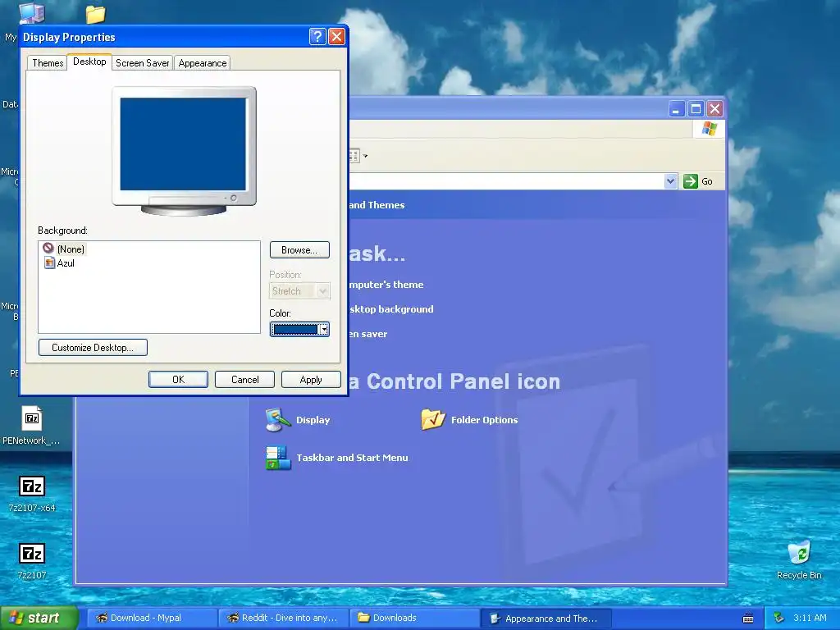840x630 pixels.
Task: Close the Appearance and Themes window
Action: pos(715,109)
